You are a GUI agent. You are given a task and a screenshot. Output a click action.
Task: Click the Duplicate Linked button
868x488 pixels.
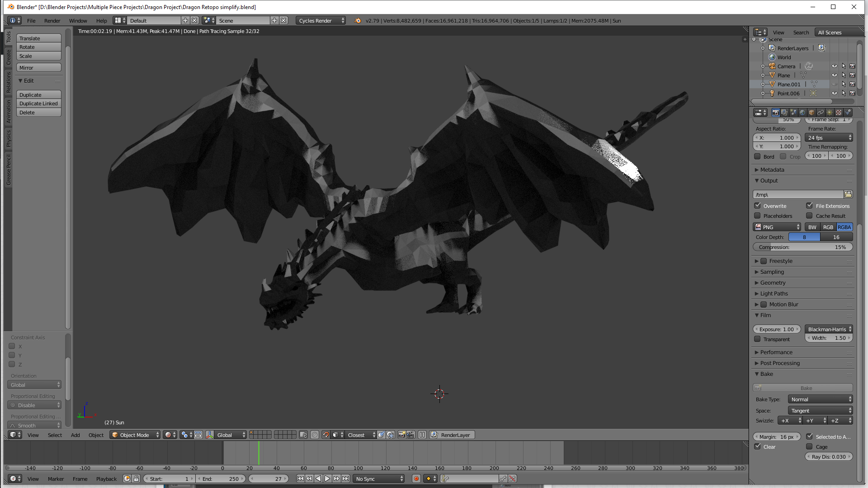[x=39, y=103]
